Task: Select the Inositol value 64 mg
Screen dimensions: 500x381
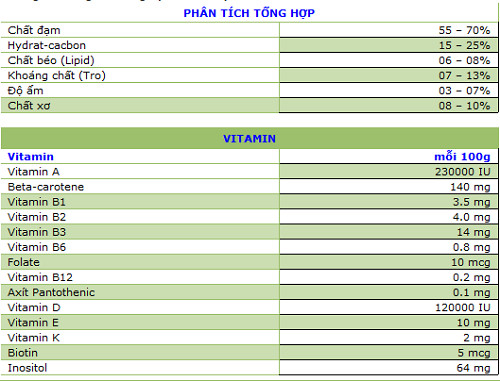Action: coord(473,368)
